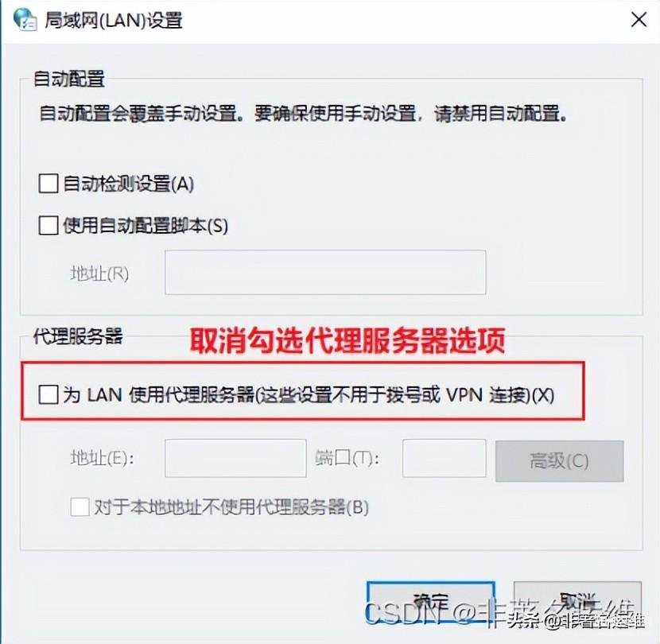Click the 对于本地地址不使用代理服务器(B) label text
The width and height of the screenshot is (660, 644).
click(231, 507)
